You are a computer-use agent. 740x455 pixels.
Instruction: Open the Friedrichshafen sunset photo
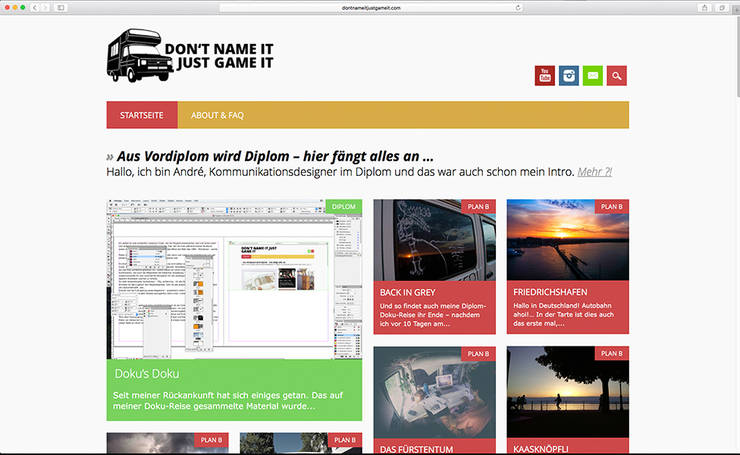click(x=568, y=240)
